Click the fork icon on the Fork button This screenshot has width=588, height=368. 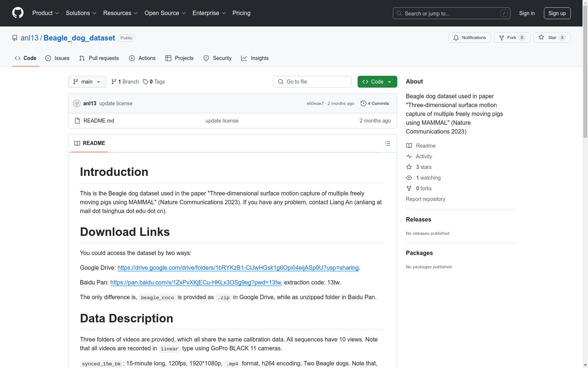[502, 38]
